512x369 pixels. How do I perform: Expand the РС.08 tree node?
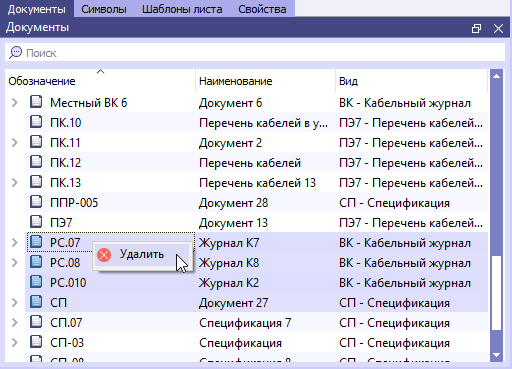(x=14, y=262)
